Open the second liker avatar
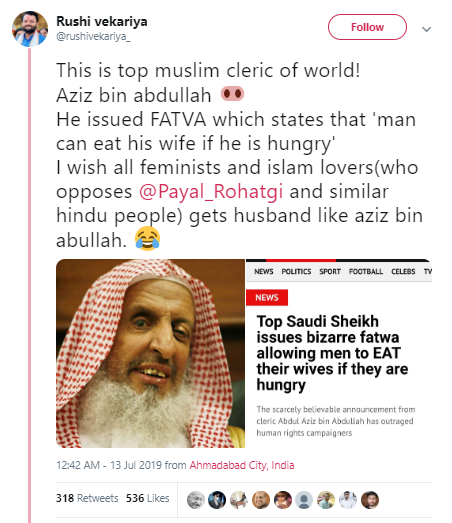This screenshot has width=452, height=523. 217,500
